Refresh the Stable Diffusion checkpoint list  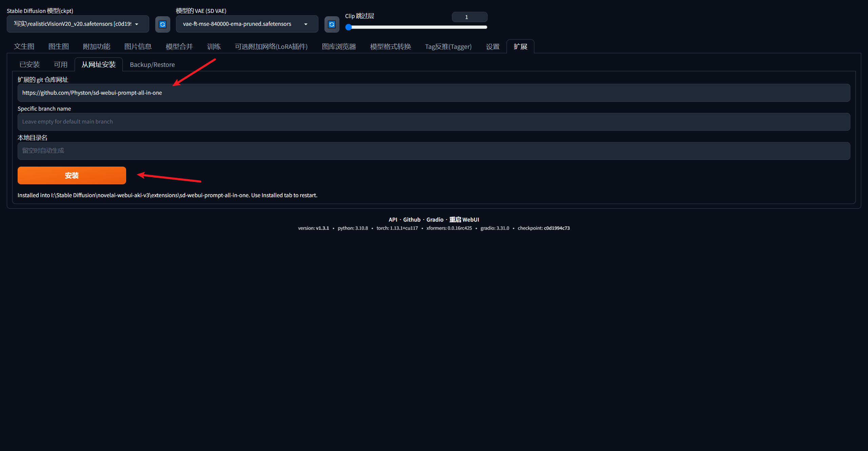click(x=162, y=24)
